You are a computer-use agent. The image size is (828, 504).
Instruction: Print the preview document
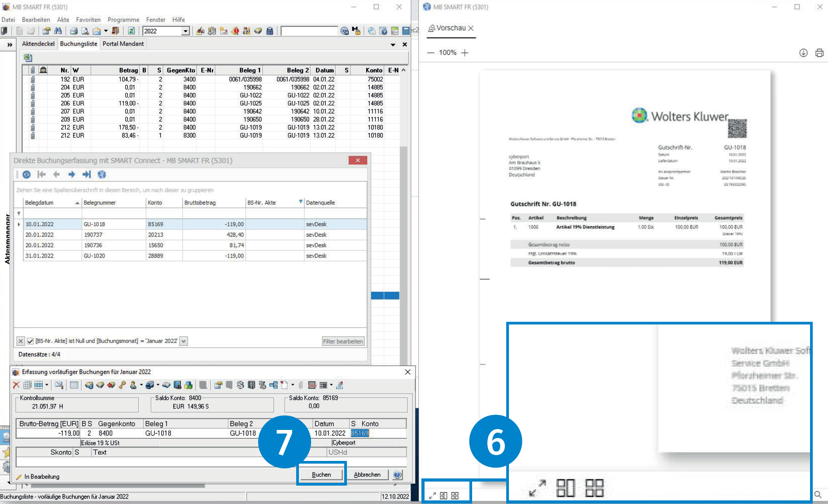tap(819, 53)
